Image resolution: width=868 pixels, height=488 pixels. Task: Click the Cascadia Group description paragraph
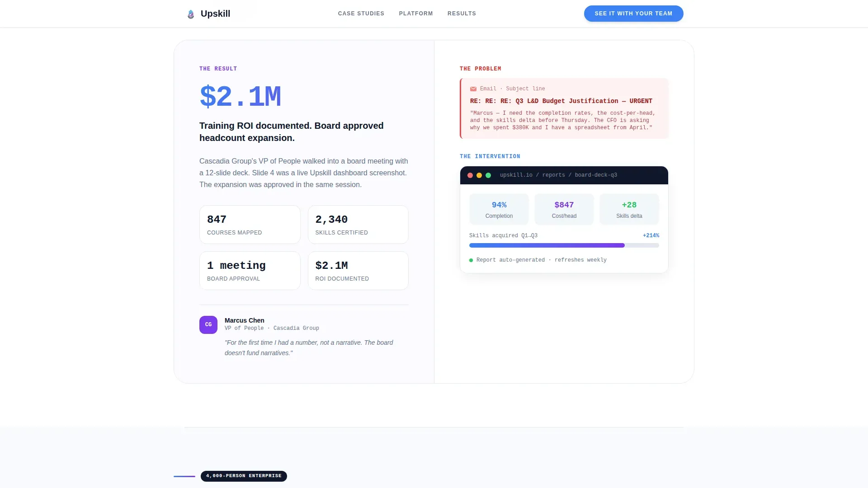[x=303, y=173]
